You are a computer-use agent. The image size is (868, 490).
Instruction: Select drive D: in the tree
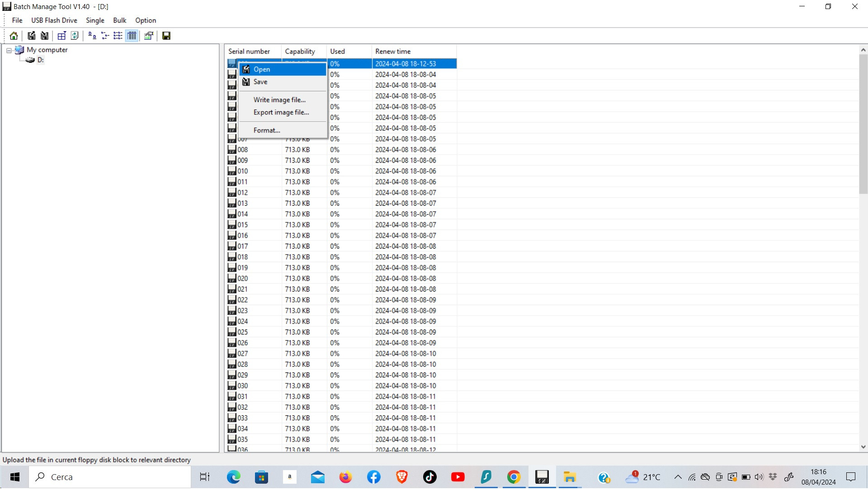click(40, 60)
